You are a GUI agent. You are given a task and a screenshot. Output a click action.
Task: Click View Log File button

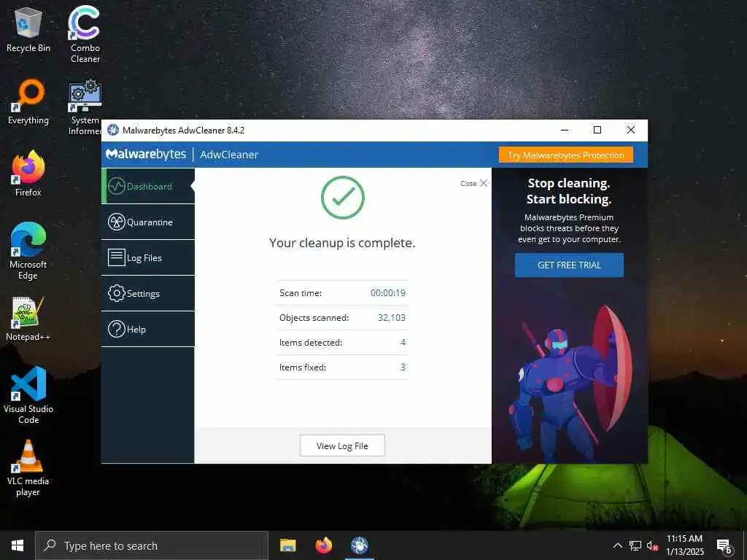point(342,446)
